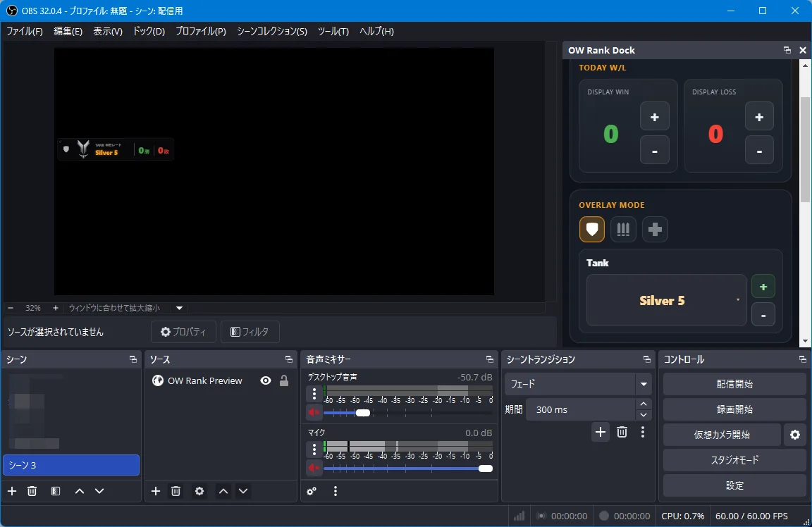This screenshot has width=812, height=527.
Task: Zoom out preview with minus
Action: [x=11, y=308]
